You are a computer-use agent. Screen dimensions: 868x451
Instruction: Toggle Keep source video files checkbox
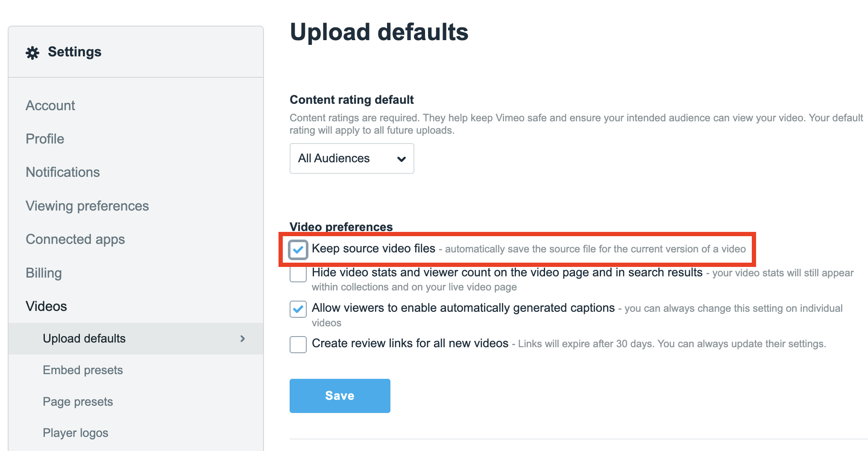coord(298,249)
